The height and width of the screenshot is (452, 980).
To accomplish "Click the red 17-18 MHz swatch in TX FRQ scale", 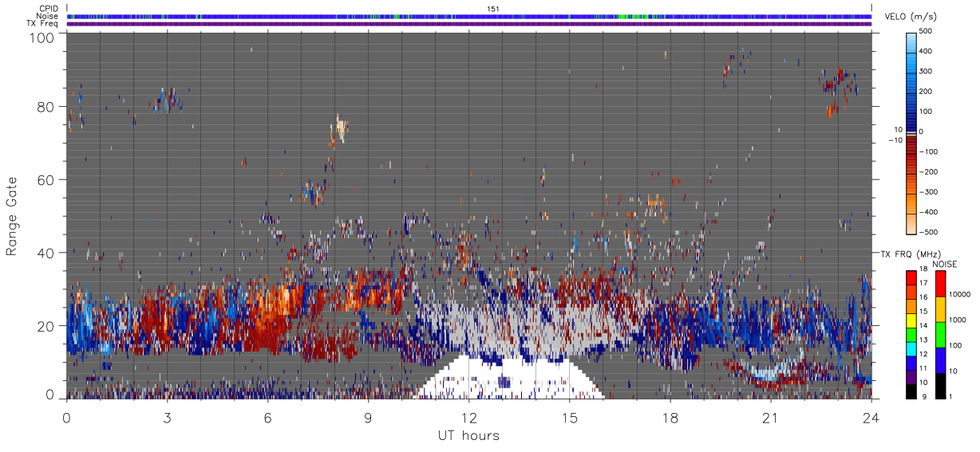I will pos(911,277).
